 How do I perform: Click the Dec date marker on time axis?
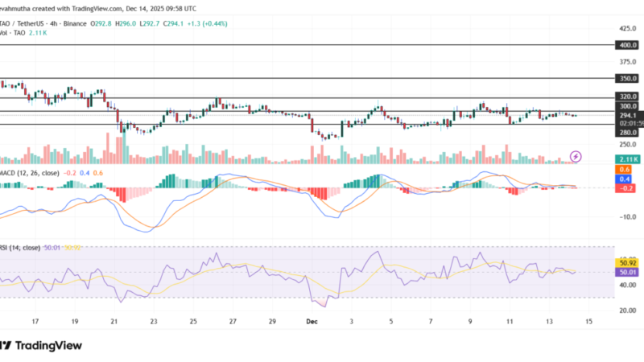pyautogui.click(x=312, y=321)
